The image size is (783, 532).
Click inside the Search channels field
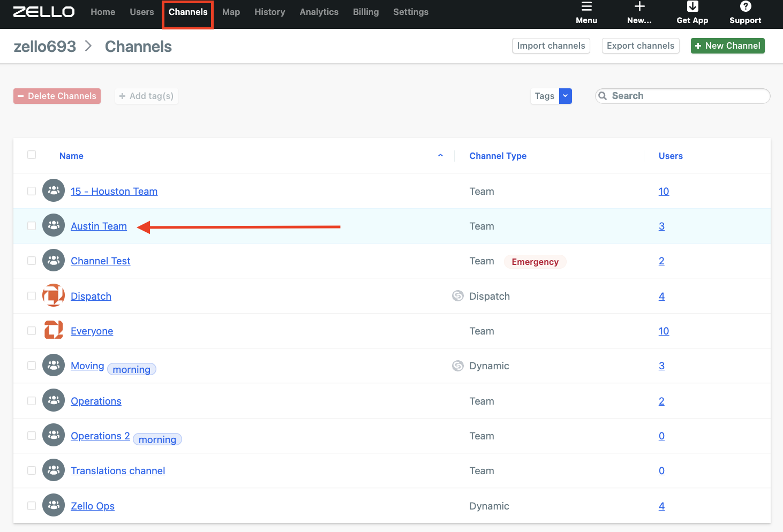click(683, 96)
